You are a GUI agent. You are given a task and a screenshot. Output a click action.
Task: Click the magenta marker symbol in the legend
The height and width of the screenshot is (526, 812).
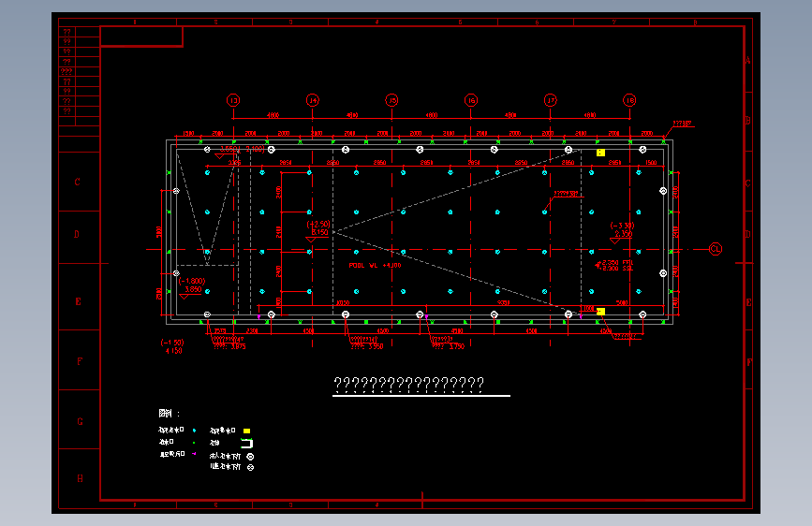[x=194, y=454]
